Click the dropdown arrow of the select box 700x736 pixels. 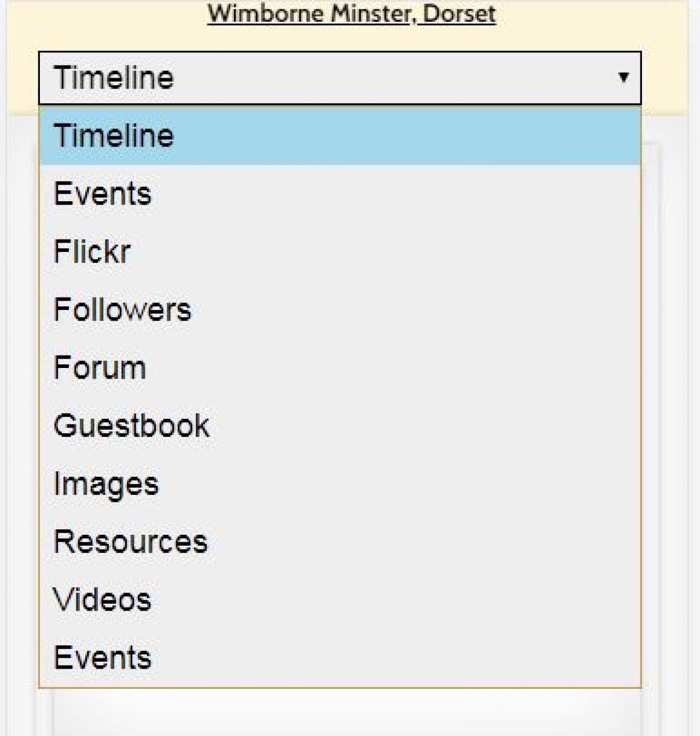623,78
